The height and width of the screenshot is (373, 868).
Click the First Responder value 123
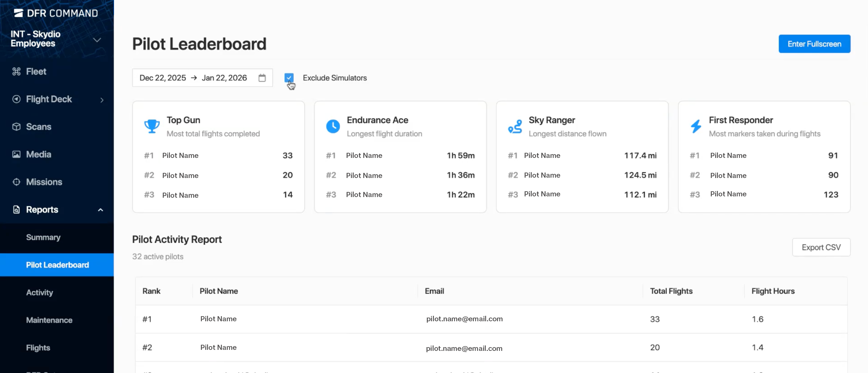[831, 195]
